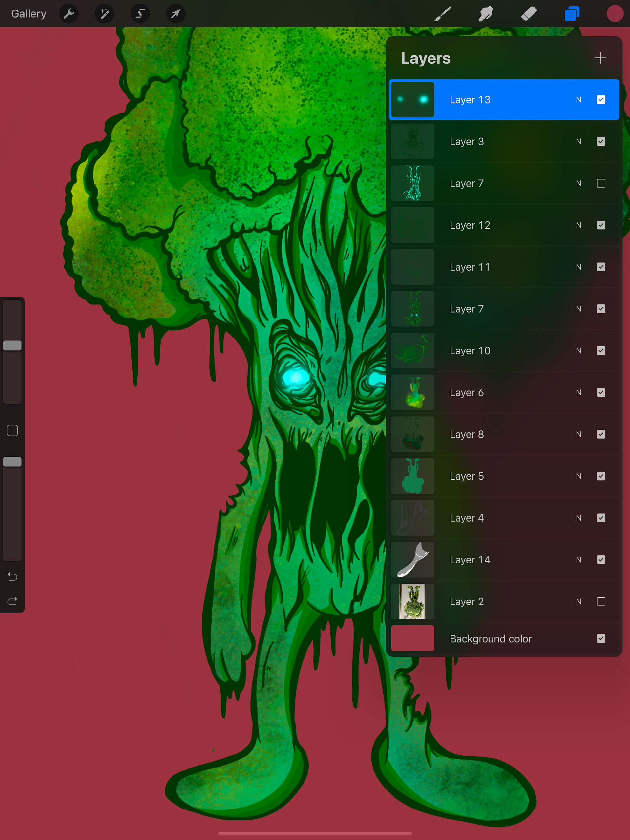Screen dimensions: 630x840
Task: Activate the Transform arrow tool
Action: pyautogui.click(x=176, y=14)
